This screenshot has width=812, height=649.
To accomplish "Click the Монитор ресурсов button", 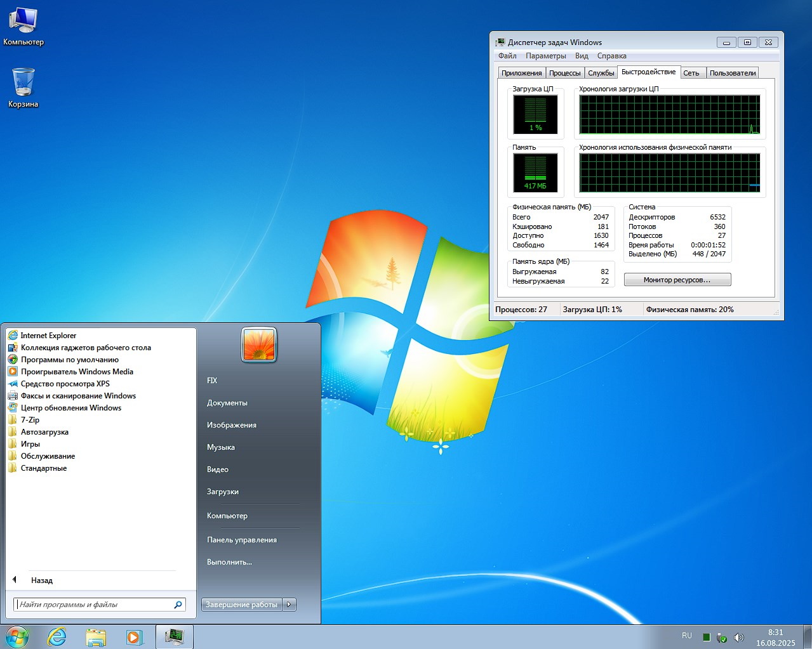I will coord(677,280).
